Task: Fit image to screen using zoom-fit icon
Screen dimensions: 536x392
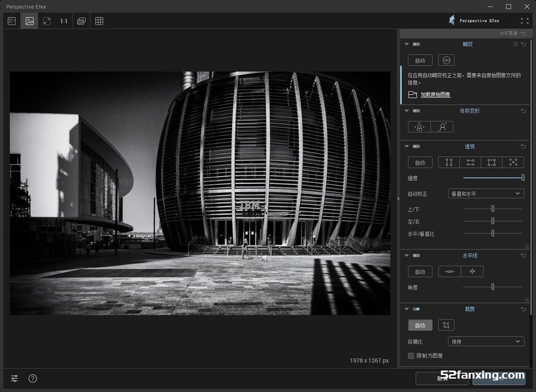Action: 47,21
